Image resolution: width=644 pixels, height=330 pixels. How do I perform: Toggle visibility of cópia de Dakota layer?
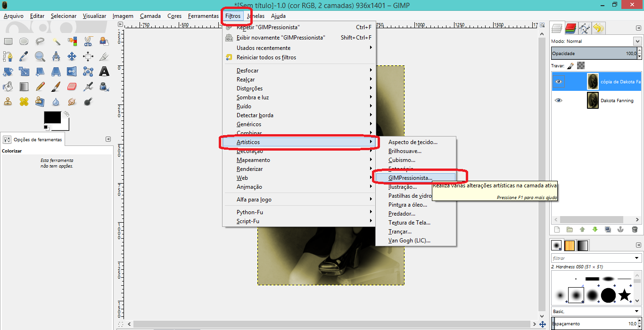pyautogui.click(x=559, y=81)
